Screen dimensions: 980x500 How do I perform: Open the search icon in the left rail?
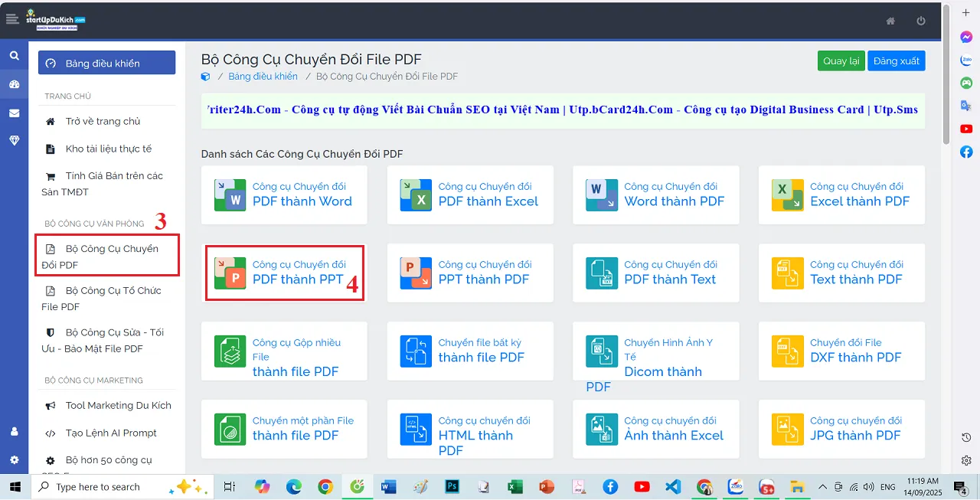pos(14,56)
